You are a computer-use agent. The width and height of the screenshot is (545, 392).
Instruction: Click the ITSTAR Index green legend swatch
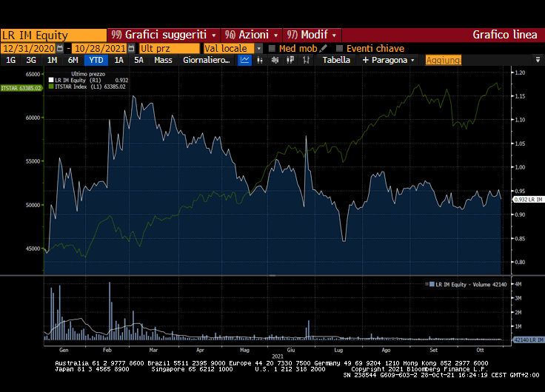51,87
